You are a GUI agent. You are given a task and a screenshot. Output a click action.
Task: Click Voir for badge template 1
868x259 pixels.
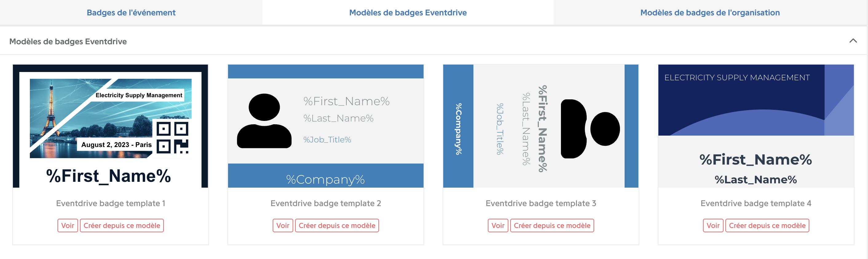pos(68,225)
